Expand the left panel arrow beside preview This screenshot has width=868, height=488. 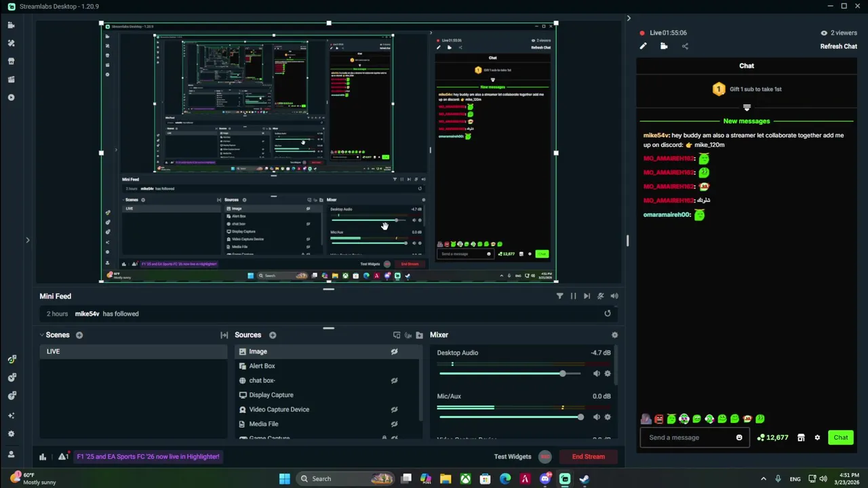pos(28,240)
